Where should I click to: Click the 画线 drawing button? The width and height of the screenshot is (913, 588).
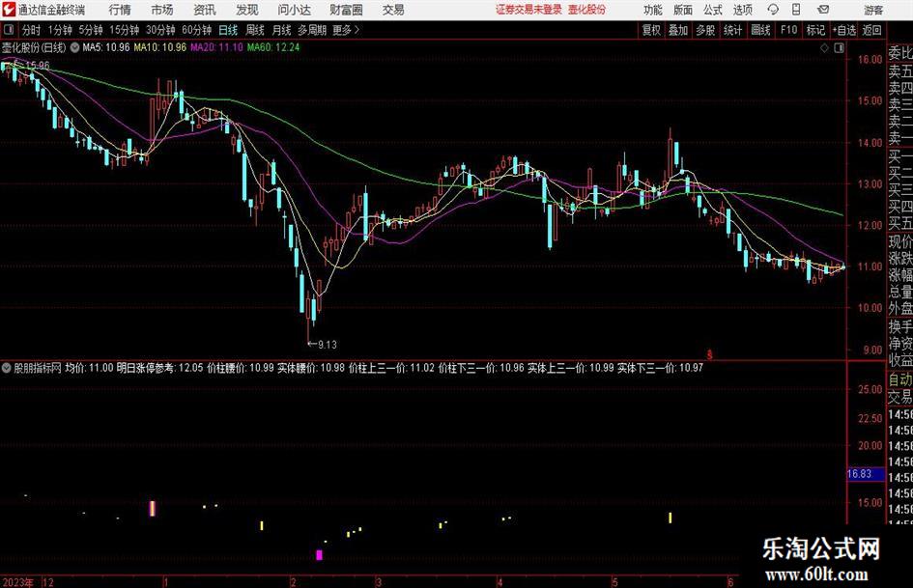coord(760,30)
